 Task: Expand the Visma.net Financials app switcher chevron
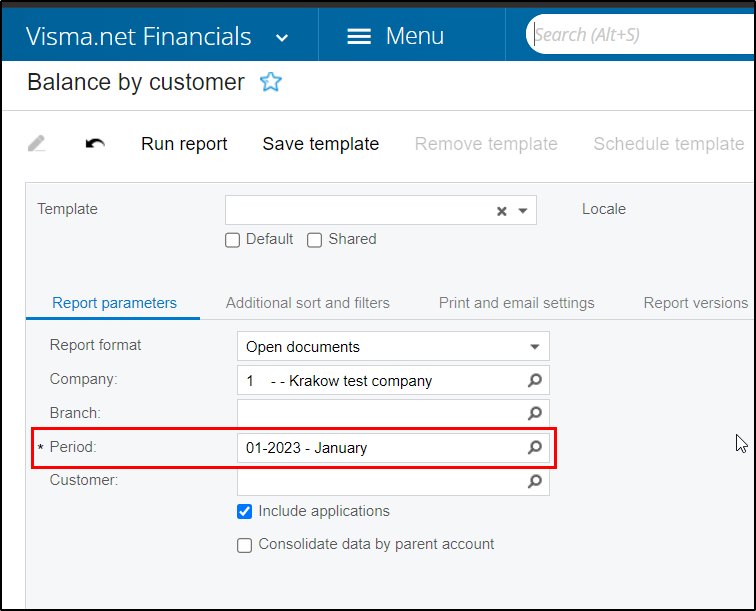pos(282,38)
